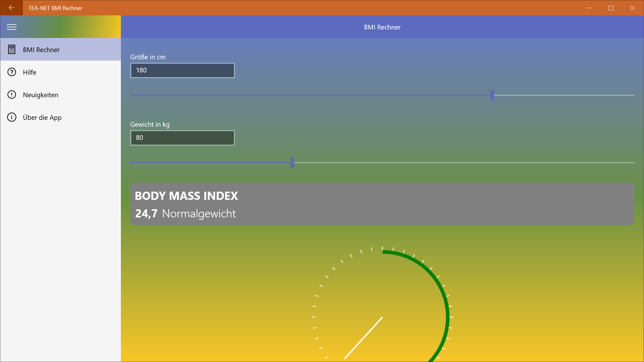Click the BMI Rechner page header title
This screenshot has width=644, height=362.
382,27
